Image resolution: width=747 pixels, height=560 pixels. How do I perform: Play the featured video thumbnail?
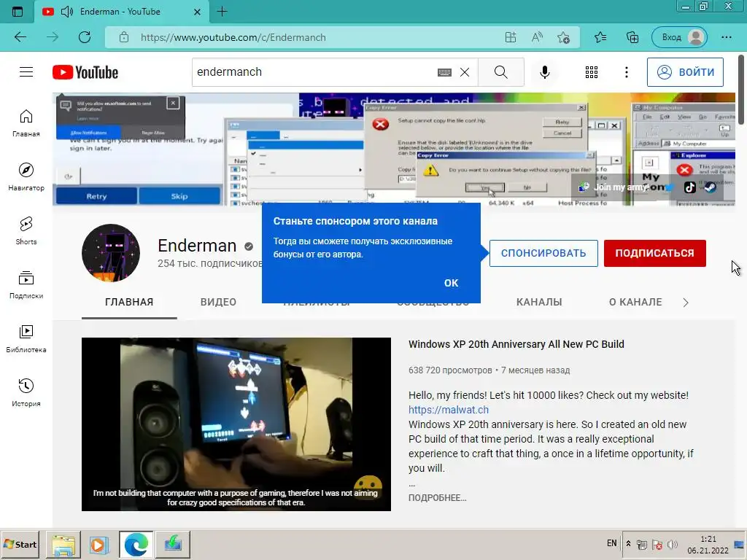pyautogui.click(x=236, y=424)
